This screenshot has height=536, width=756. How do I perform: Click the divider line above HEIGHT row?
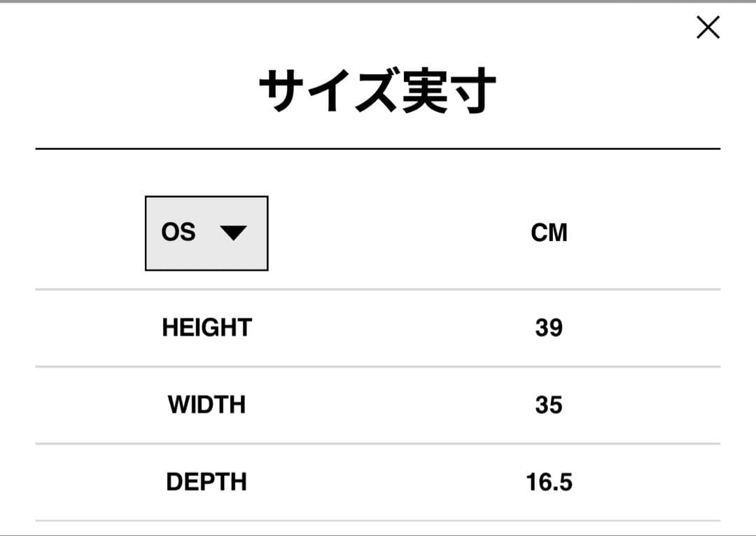(x=378, y=289)
